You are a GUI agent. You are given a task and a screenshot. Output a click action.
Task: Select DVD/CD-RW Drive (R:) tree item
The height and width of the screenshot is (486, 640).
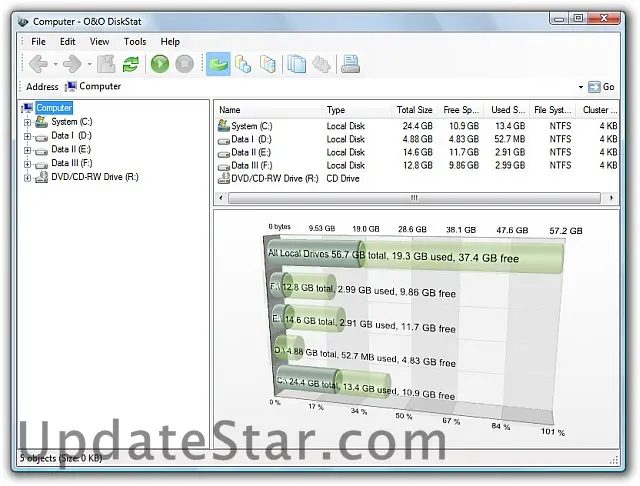pos(95,177)
